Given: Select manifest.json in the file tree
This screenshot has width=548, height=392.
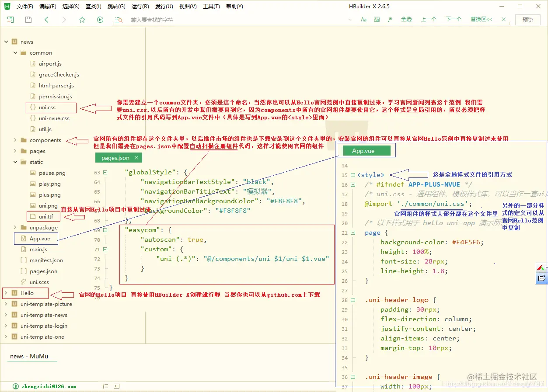Looking at the screenshot, I should pos(46,260).
